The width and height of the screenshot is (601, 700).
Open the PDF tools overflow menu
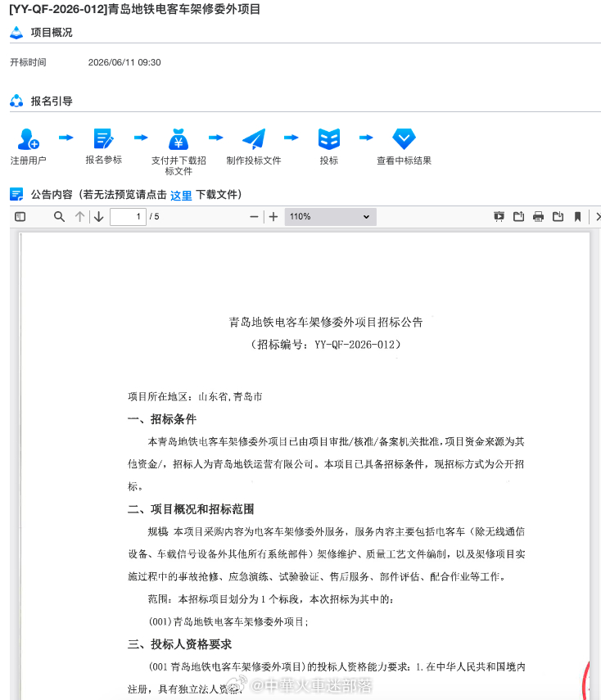(598, 217)
